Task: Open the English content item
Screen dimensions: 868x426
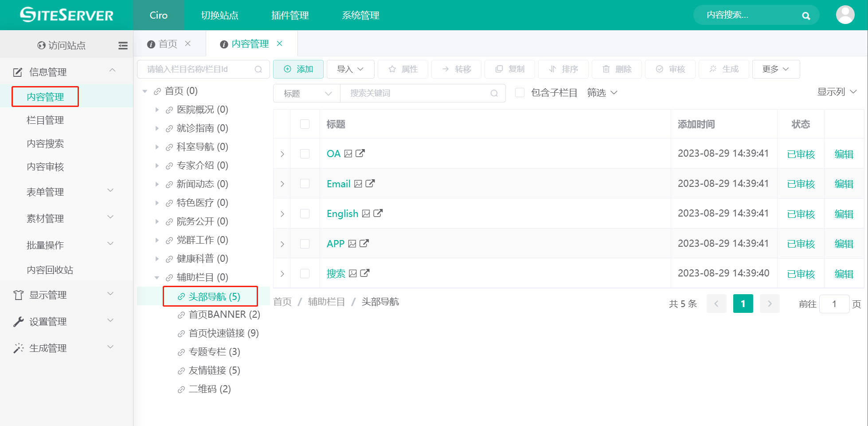Action: pos(342,213)
